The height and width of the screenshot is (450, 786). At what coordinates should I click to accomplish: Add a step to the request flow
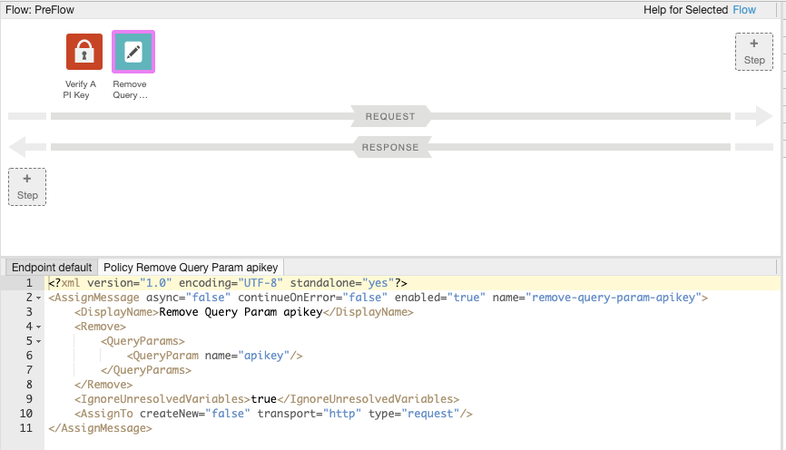(x=753, y=52)
